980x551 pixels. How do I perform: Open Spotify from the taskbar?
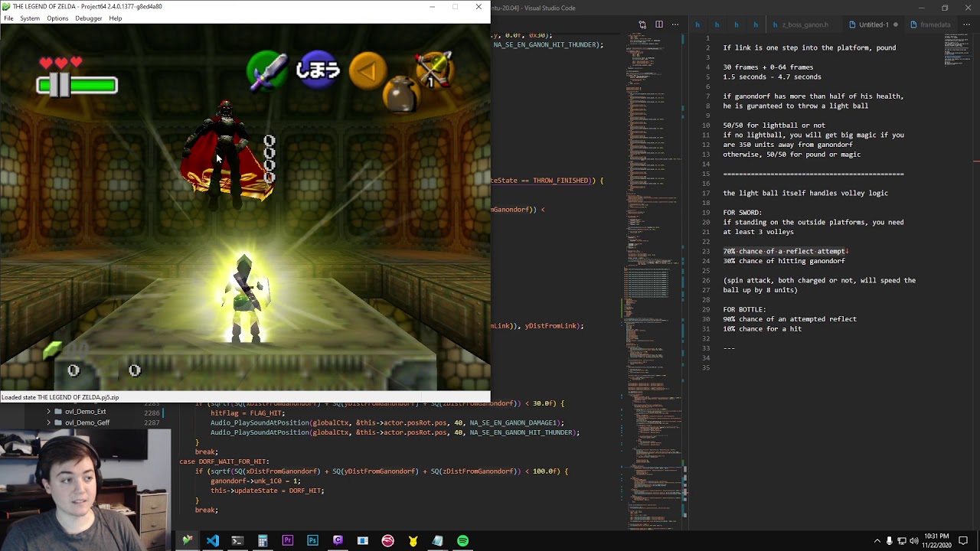(462, 541)
